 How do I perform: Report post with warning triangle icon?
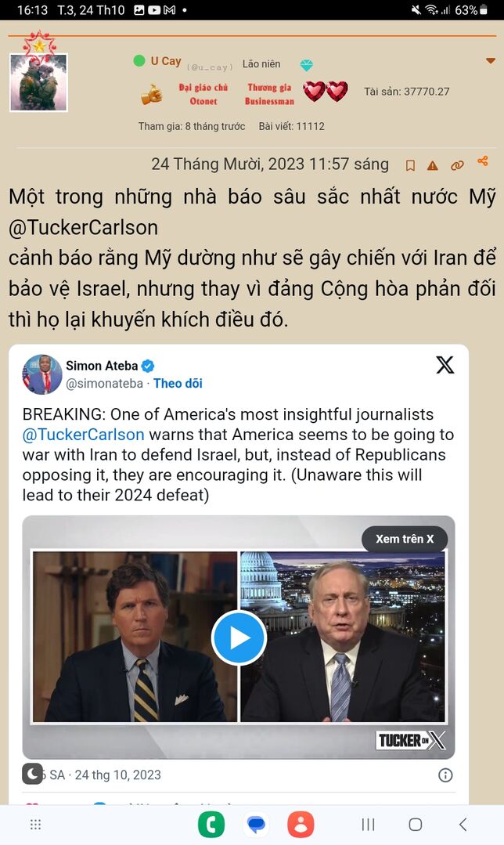pyautogui.click(x=432, y=165)
